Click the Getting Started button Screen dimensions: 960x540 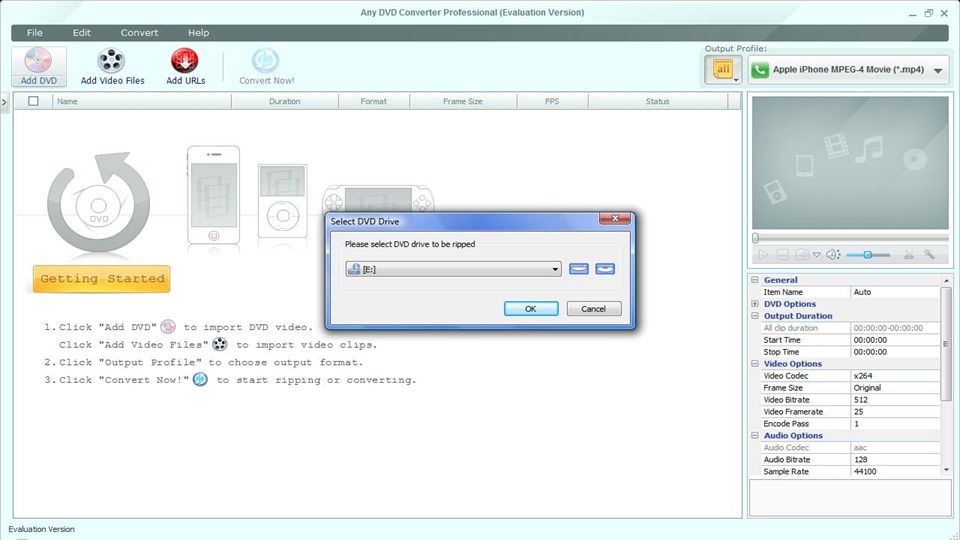[102, 279]
